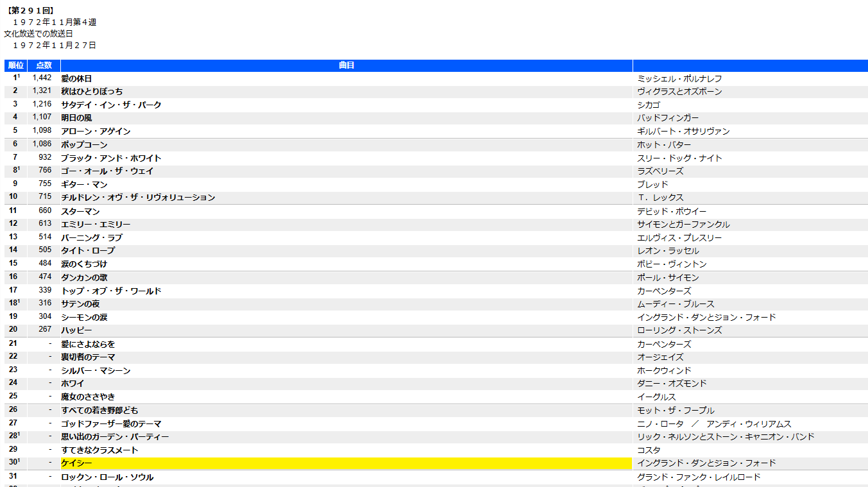Select the artist "ラズベリーズ"

coord(660,171)
